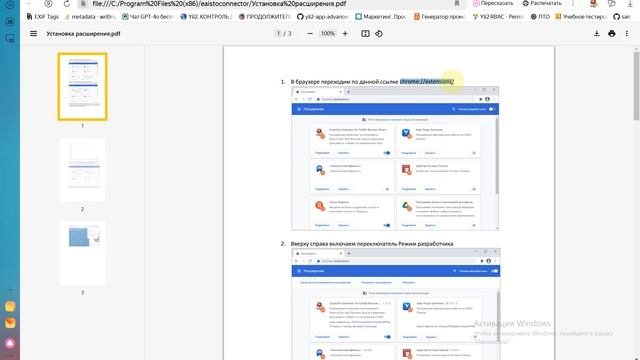Open the Маркетинг bookmark
Image resolution: width=640 pixels, height=360 pixels.
point(380,17)
